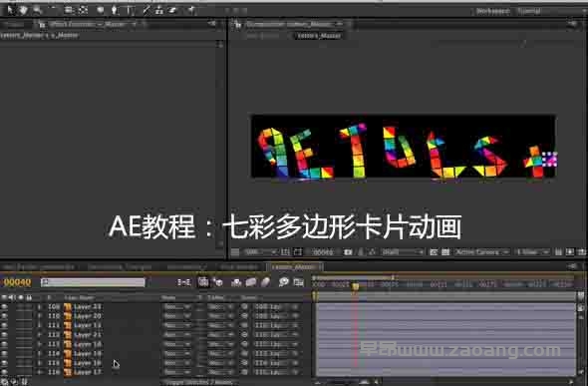
Task: Click the Render Queue timeline tab
Action: pos(239,267)
